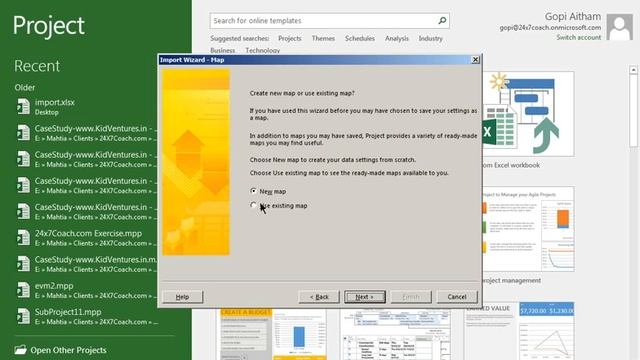This screenshot has width=640, height=360.
Task: Select the Earned Value template thumbnail
Action: 519,331
